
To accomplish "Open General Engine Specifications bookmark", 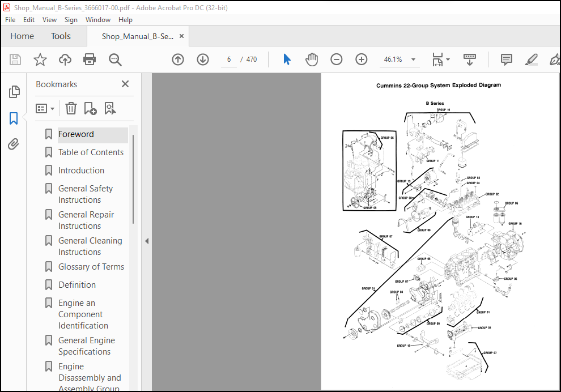I will click(x=87, y=346).
